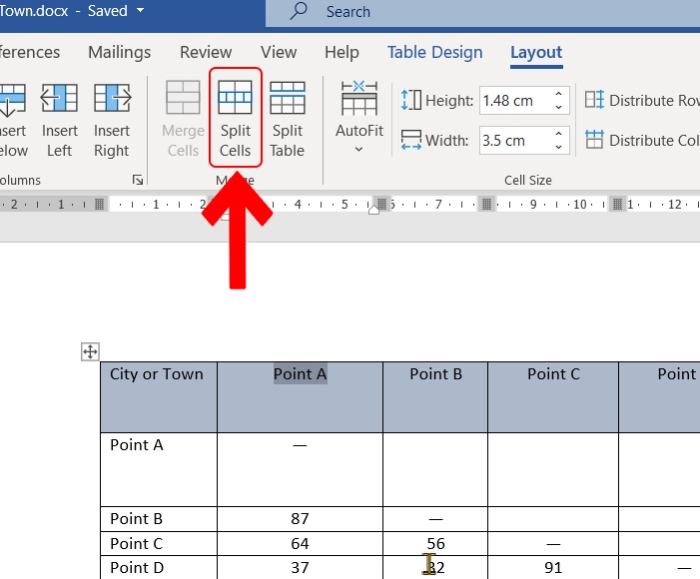
Task: Click the Point D row label
Action: (159, 567)
